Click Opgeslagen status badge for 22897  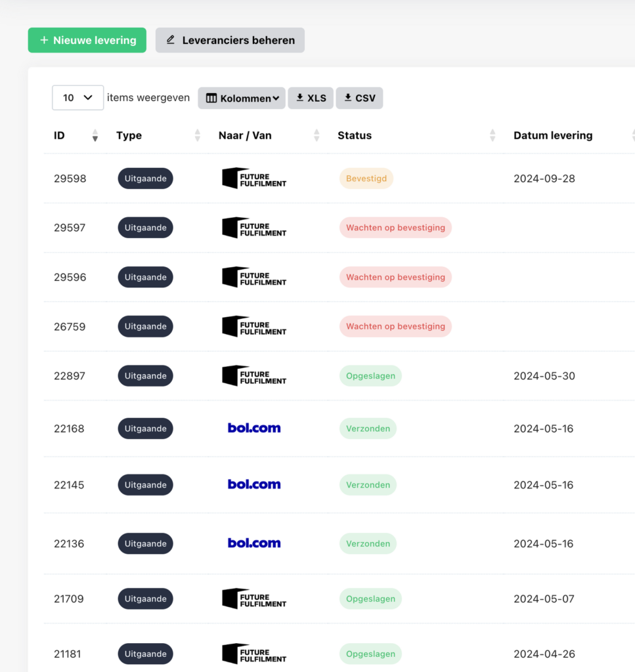point(370,376)
